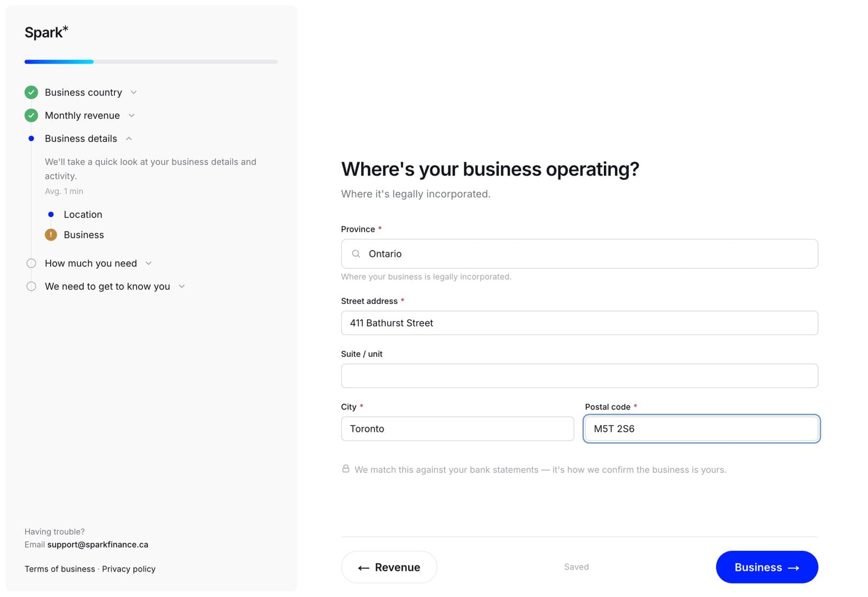Screen dimensions: 868x597
Task: Select the Business details step
Action: [81, 138]
